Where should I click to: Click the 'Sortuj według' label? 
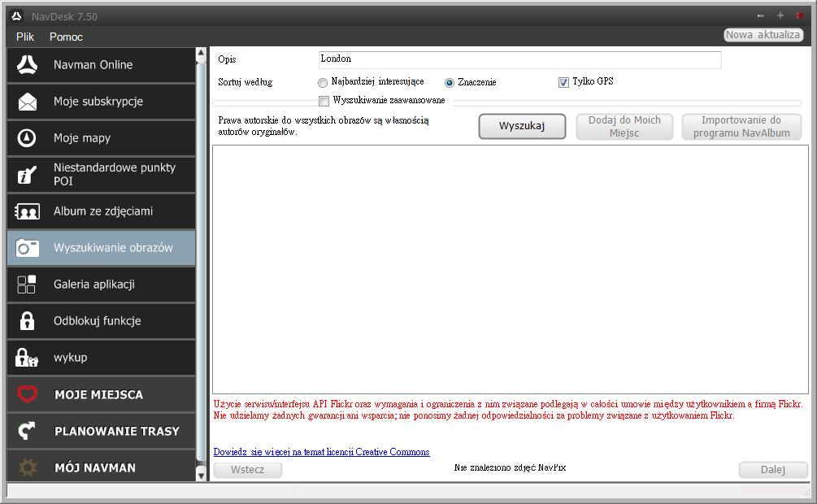click(x=245, y=82)
